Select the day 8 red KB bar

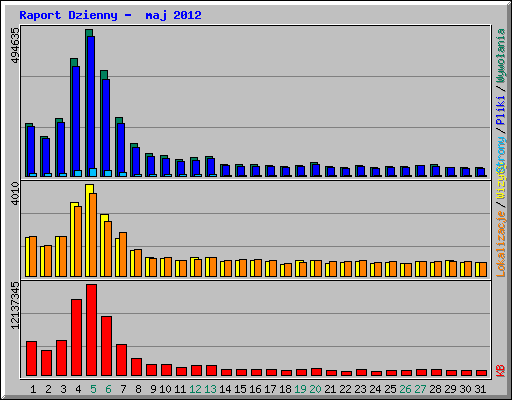pos(136,367)
